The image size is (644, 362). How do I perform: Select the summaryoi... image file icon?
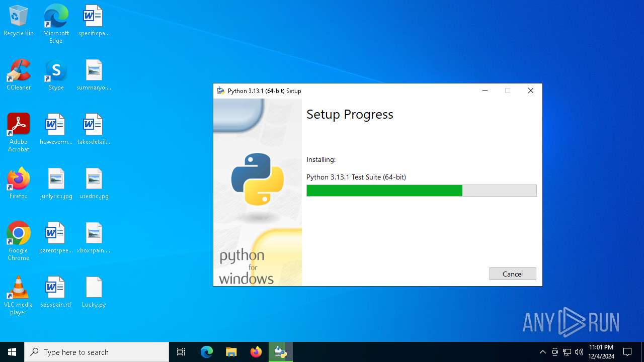(94, 75)
